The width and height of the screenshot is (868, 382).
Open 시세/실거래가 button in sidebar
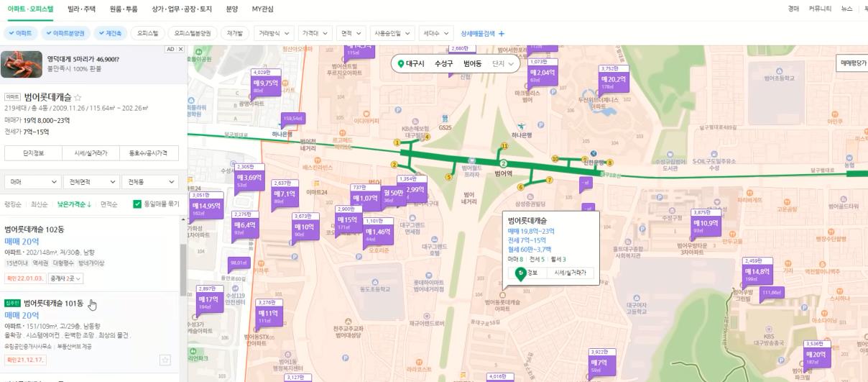tap(91, 153)
